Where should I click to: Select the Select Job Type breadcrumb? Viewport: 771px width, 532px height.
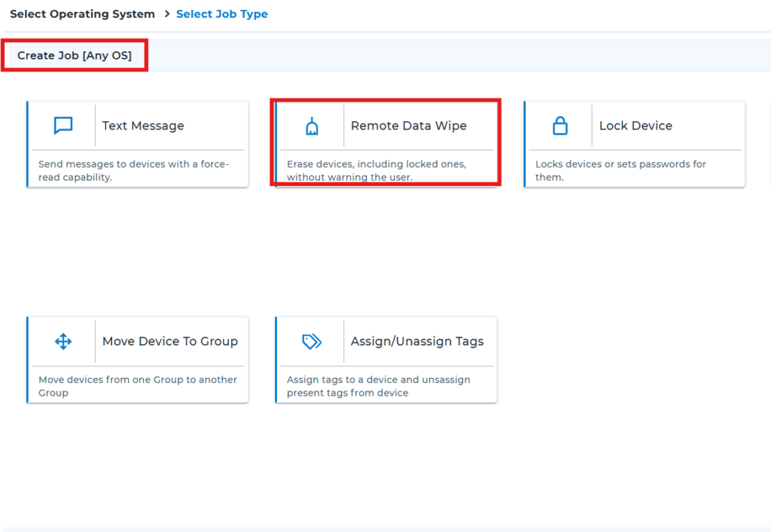(221, 14)
